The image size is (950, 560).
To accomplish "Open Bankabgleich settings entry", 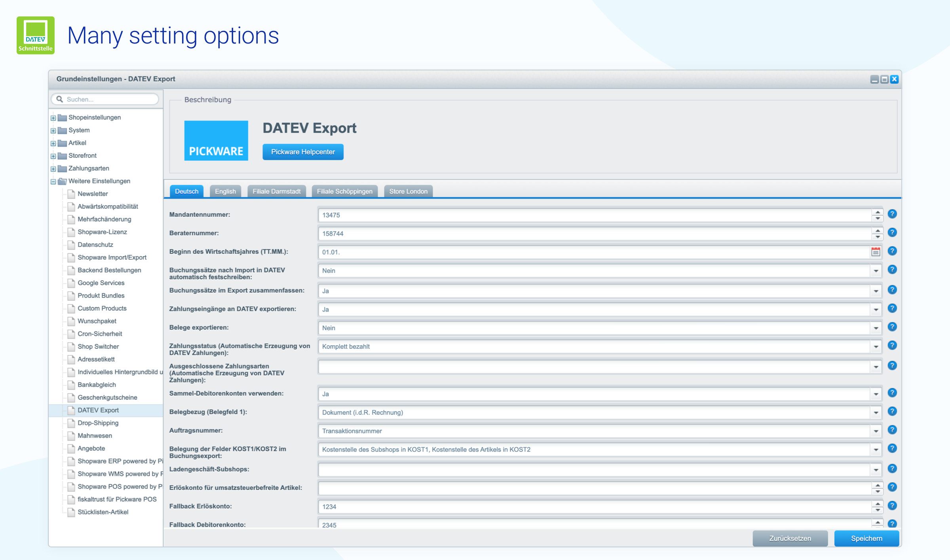I will pyautogui.click(x=97, y=385).
